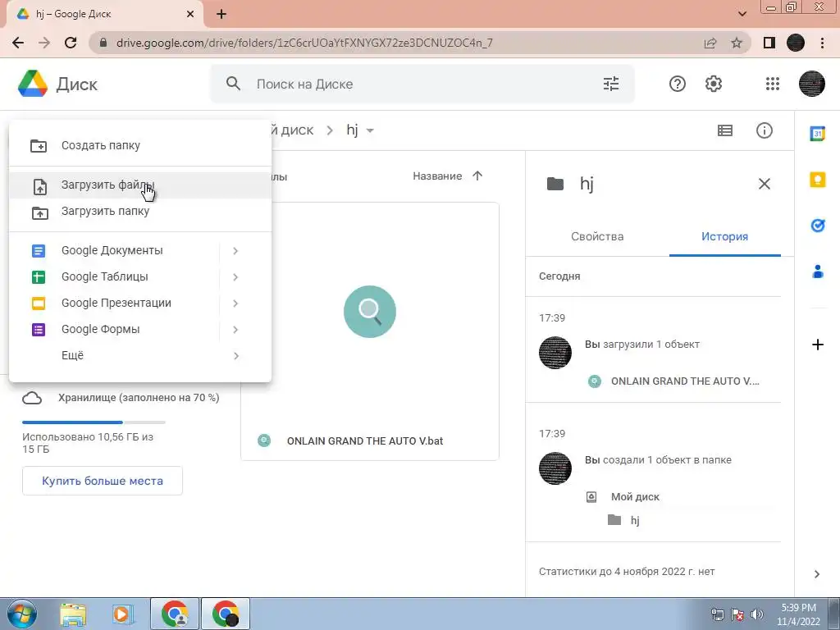Screen dimensions: 840x630
Task: Open the help question mark icon
Action: click(x=677, y=84)
